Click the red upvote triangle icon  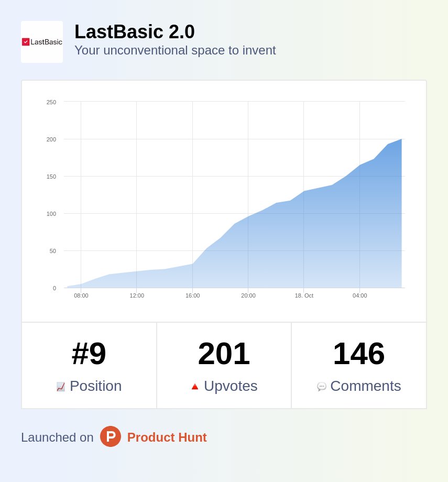pyautogui.click(x=194, y=387)
